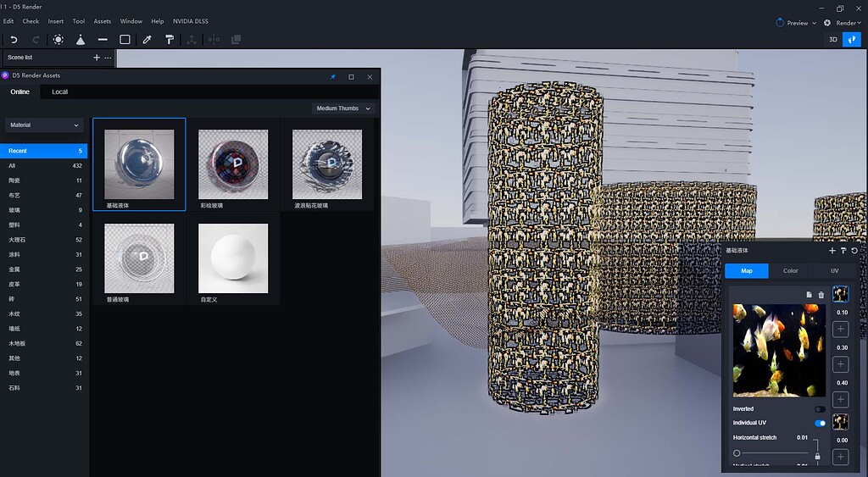Screen dimensions: 868x477
Task: Click the mirror align toolbar icon
Action: (x=214, y=39)
